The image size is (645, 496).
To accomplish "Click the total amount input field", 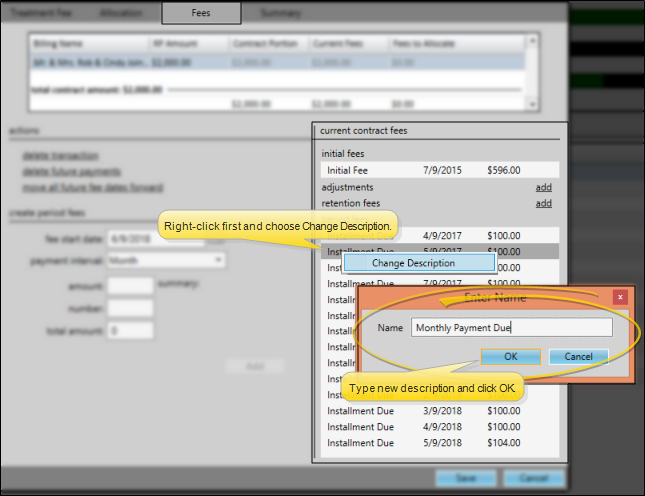I will point(130,330).
